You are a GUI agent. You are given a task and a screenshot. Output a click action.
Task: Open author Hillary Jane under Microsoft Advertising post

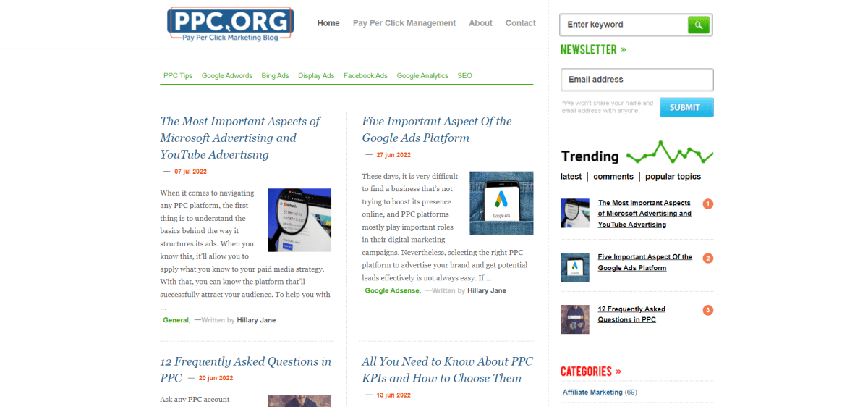(256, 320)
